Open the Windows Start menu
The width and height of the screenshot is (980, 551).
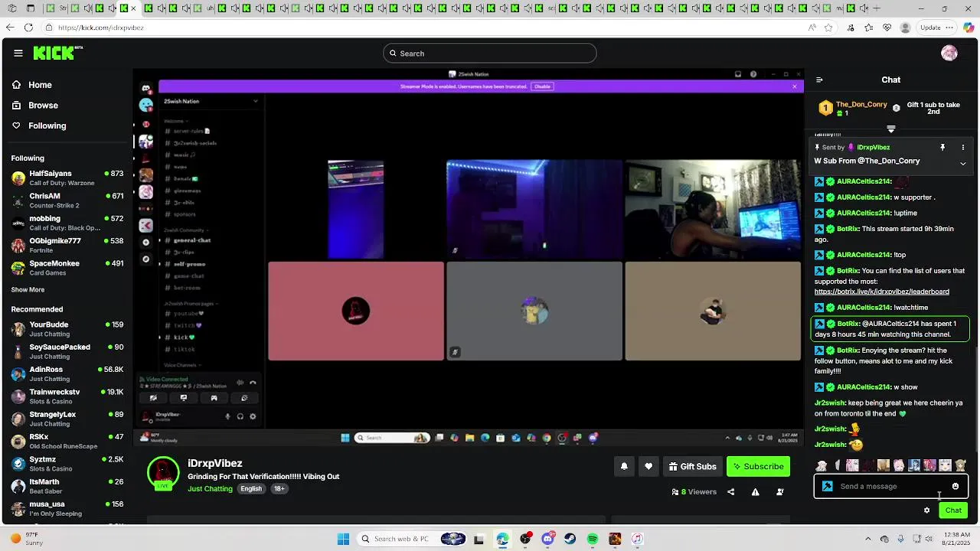click(x=343, y=539)
